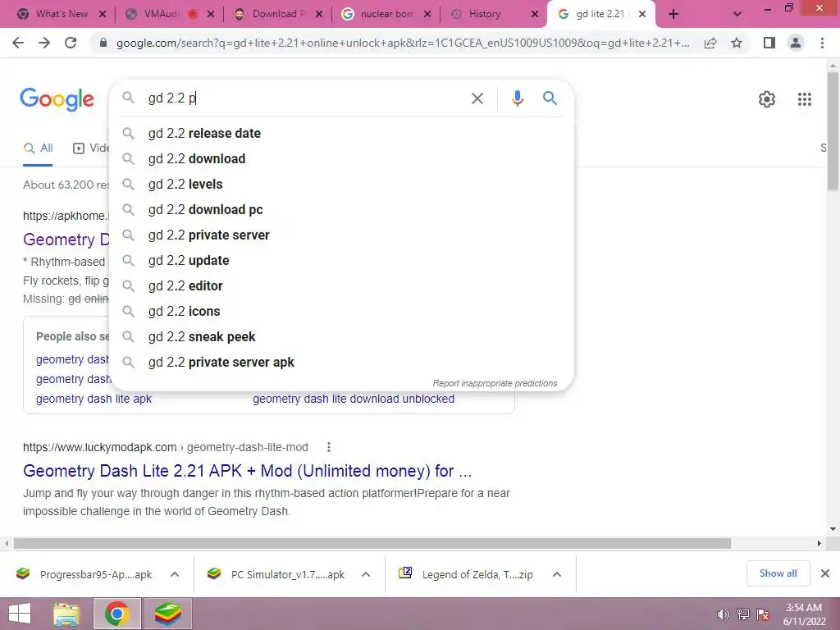Open BlueStacks from the taskbar
The image size is (840, 630).
(167, 614)
